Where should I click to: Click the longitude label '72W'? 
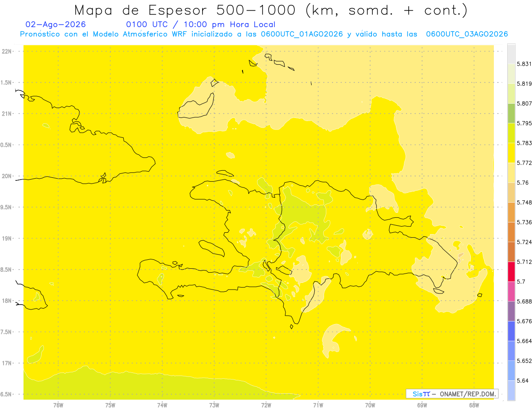266,405
